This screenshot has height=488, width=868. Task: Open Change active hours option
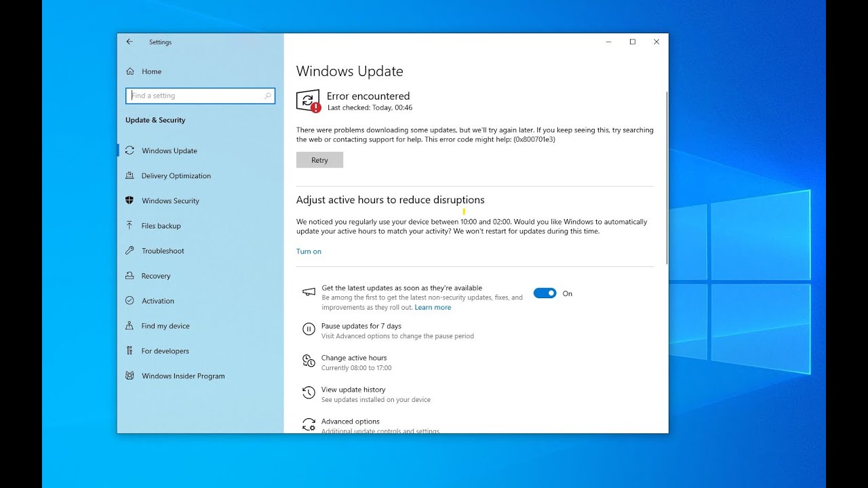coord(354,358)
